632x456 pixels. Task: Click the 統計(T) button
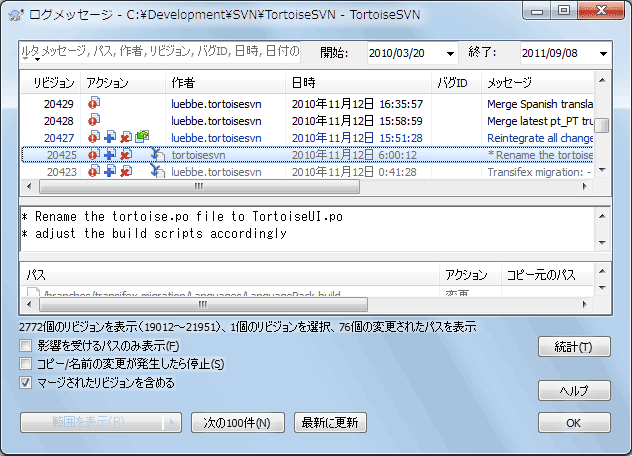tap(574, 347)
